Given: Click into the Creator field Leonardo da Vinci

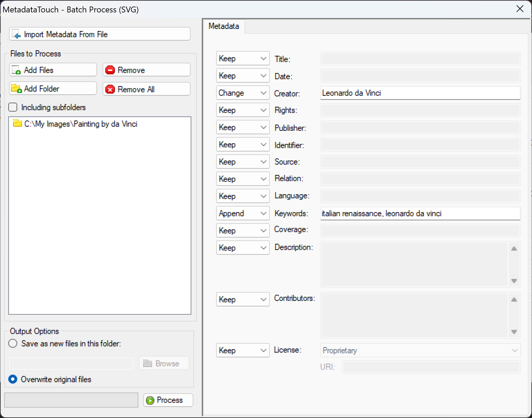Looking at the screenshot, I should [x=420, y=93].
